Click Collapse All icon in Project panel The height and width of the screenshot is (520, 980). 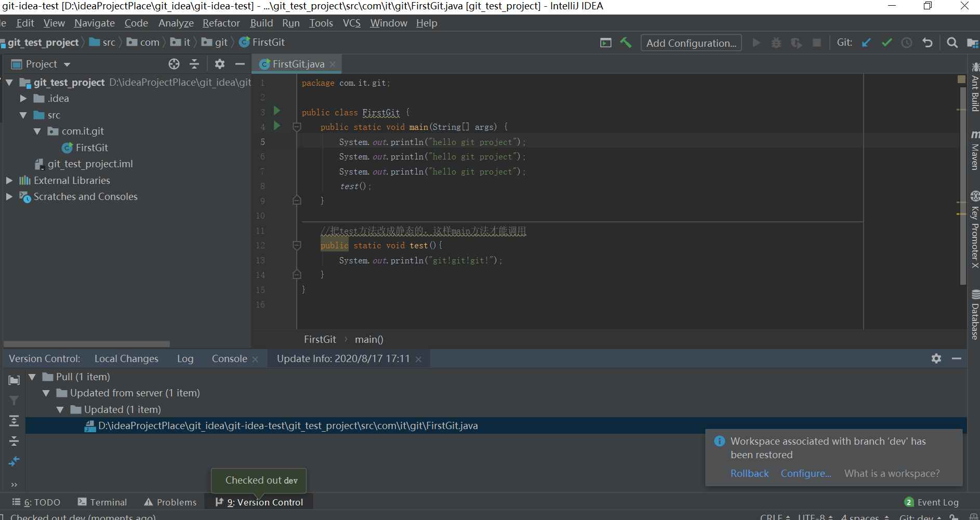[194, 64]
